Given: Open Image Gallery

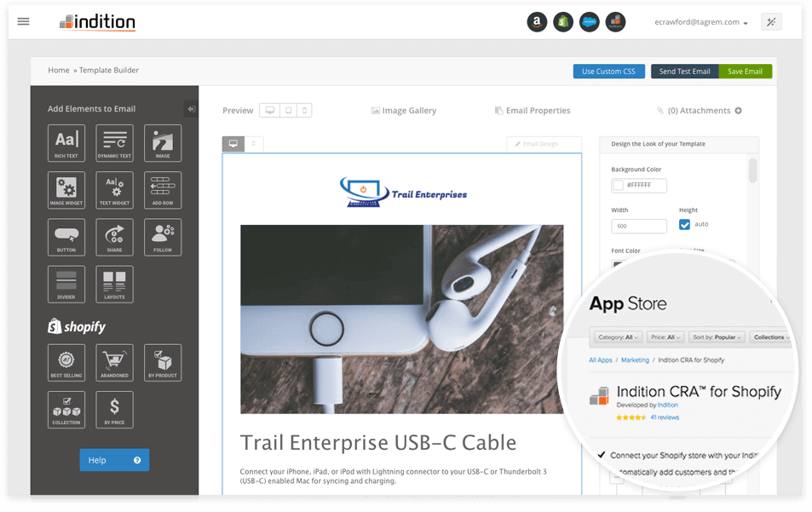Looking at the screenshot, I should pyautogui.click(x=404, y=110).
